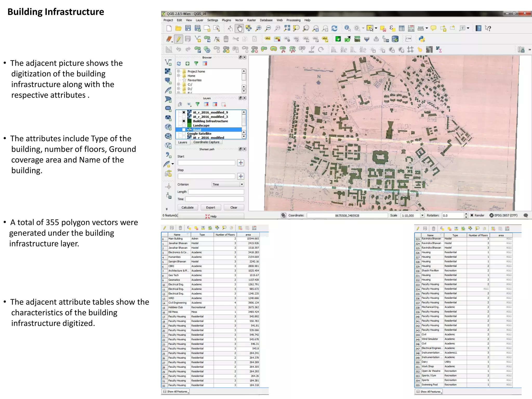Expand the D:/ drive node
The image size is (532, 399).
click(178, 89)
